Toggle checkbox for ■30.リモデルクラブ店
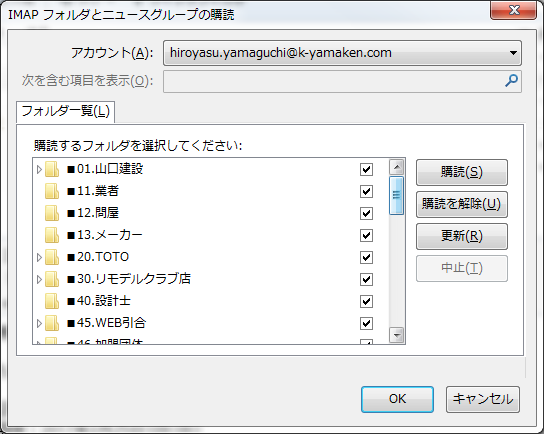This screenshot has width=544, height=434. point(366,279)
